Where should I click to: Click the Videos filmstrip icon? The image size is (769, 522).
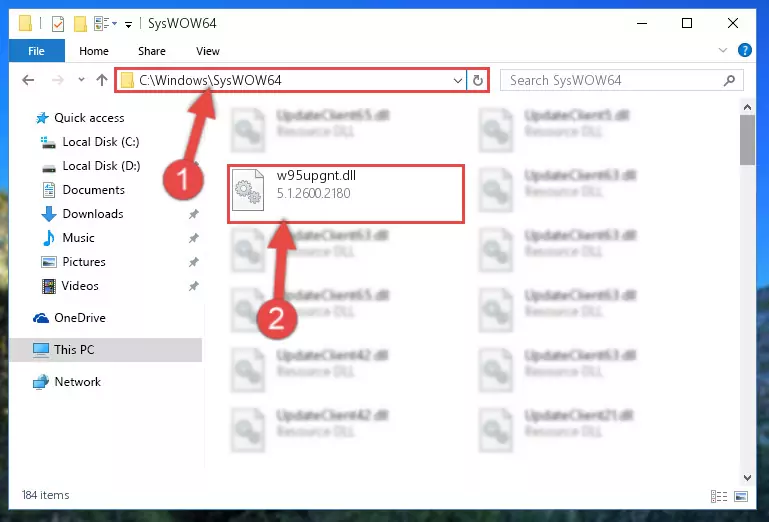49,286
